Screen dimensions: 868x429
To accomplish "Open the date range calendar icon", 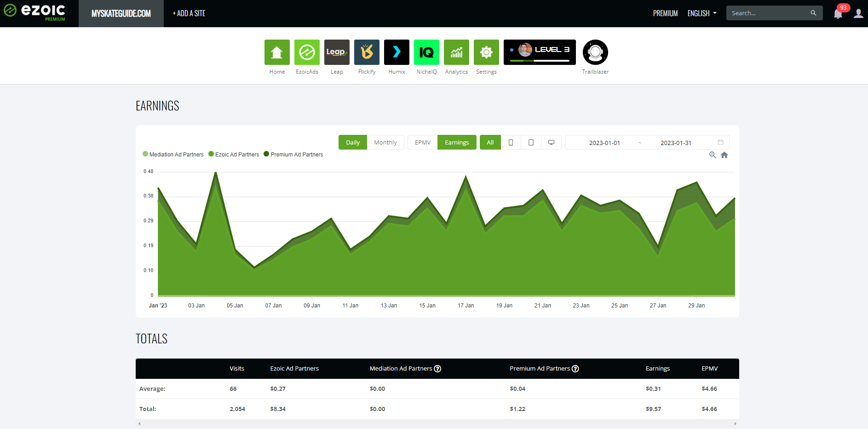I will [x=720, y=142].
